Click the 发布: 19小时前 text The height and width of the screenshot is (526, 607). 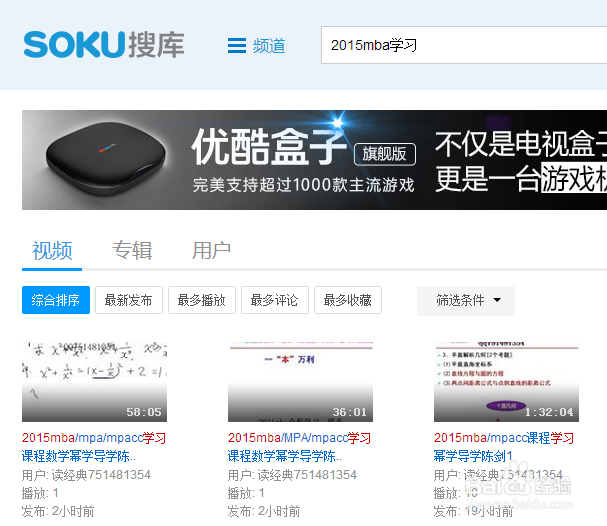(x=473, y=511)
